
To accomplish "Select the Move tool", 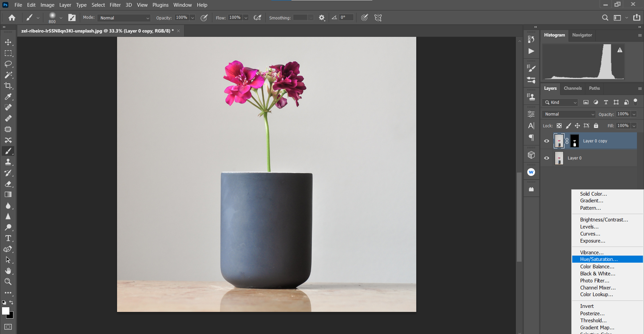I will (x=8, y=43).
